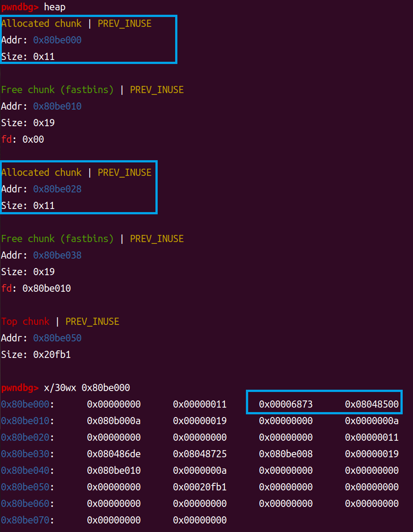Click fd value 0x80be010 in second free chunk
This screenshot has width=413, height=532.
tap(47, 289)
